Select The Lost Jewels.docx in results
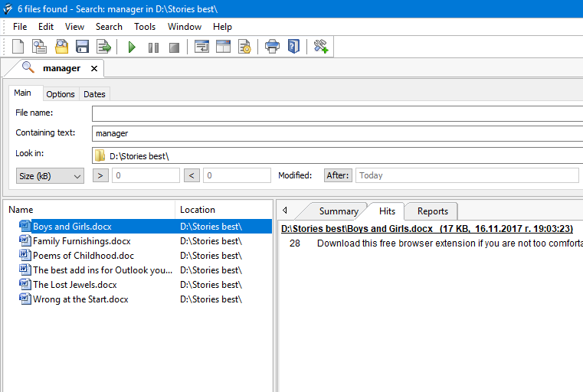The image size is (583, 392). [x=75, y=285]
